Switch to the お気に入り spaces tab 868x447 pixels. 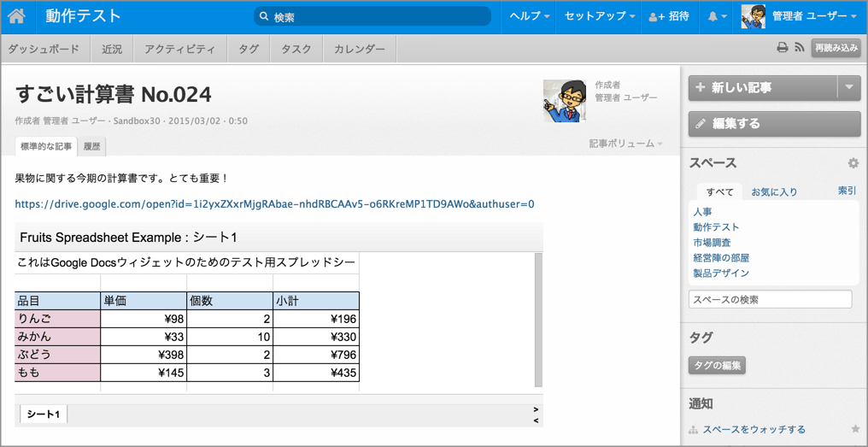pos(774,192)
